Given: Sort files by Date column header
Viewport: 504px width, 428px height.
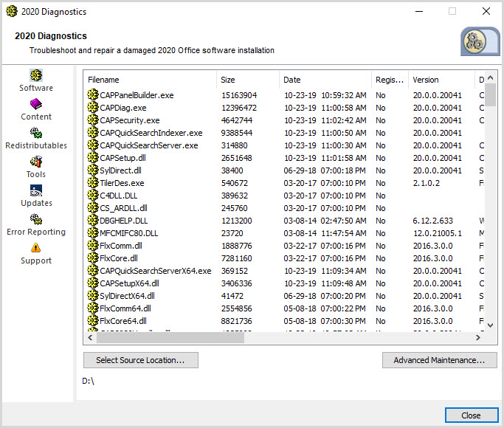Looking at the screenshot, I should click(325, 80).
